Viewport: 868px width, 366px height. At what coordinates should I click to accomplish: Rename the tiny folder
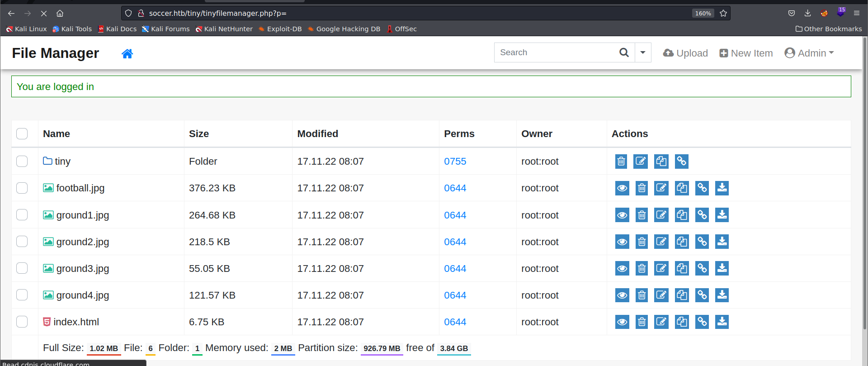641,162
